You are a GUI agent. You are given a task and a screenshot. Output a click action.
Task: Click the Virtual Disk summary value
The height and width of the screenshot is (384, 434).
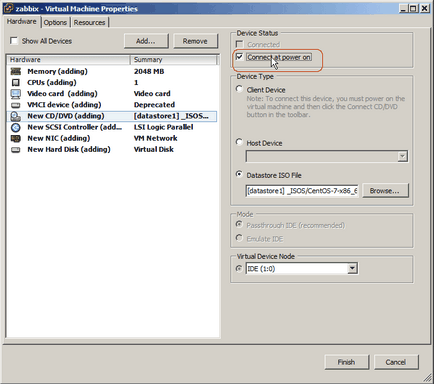pyautogui.click(x=154, y=149)
